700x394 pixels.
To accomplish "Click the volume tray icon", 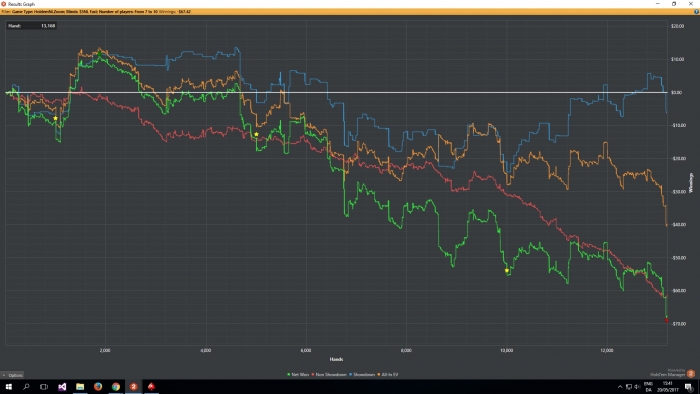I will point(637,387).
